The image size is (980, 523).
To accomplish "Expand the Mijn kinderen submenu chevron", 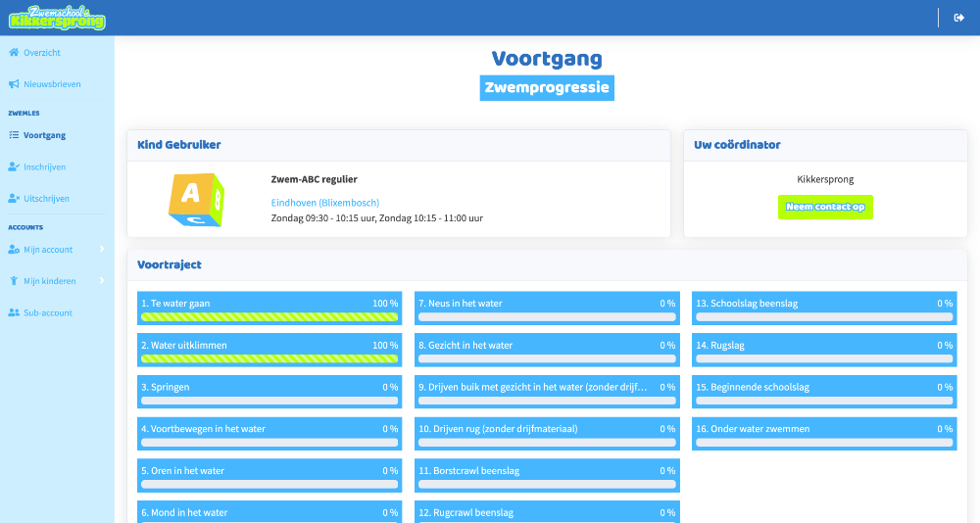I will click(102, 281).
